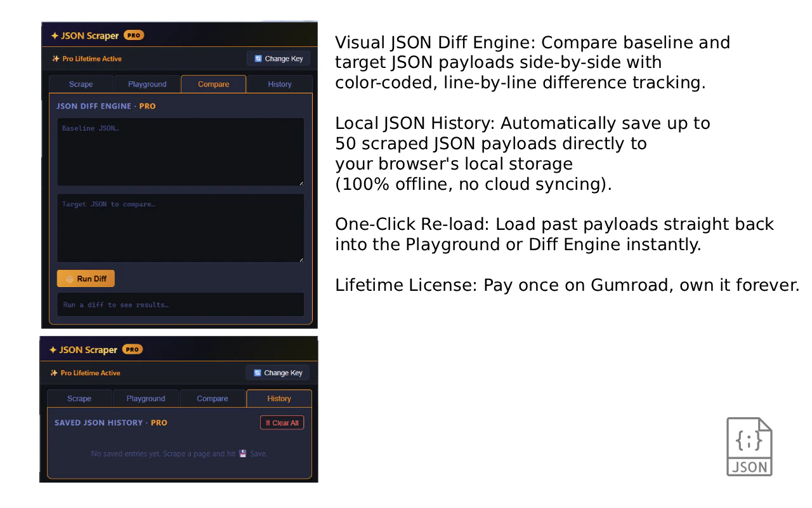Click the star logo beside upper JSON Scraper title
This screenshot has height=508, width=812.
point(55,36)
